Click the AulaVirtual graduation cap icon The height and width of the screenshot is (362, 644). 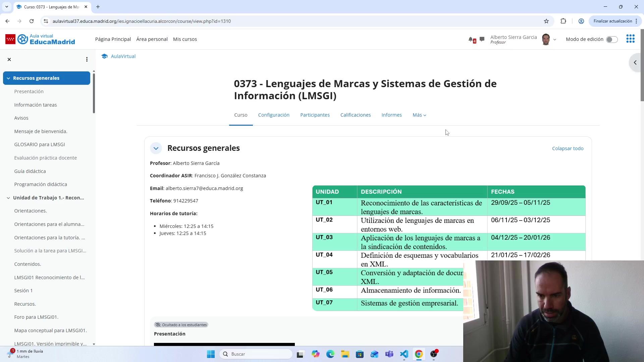tap(105, 56)
